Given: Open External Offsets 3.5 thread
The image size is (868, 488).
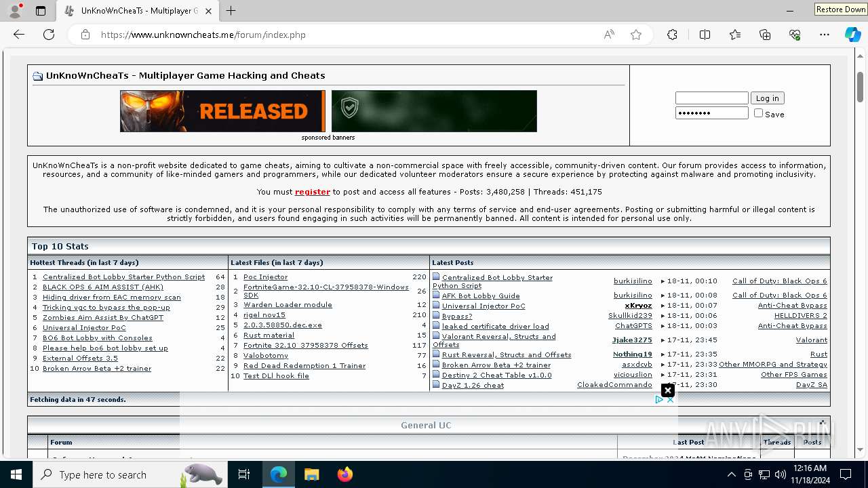Looking at the screenshot, I should click(x=80, y=358).
